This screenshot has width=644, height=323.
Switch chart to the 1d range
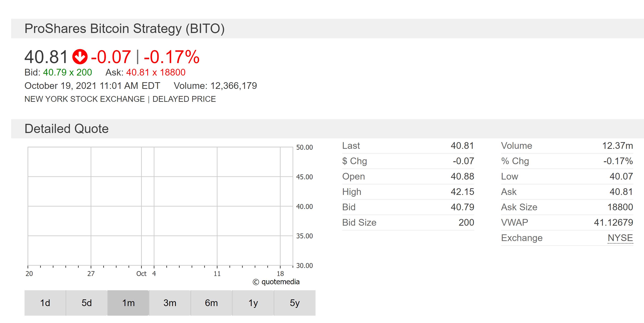click(45, 303)
